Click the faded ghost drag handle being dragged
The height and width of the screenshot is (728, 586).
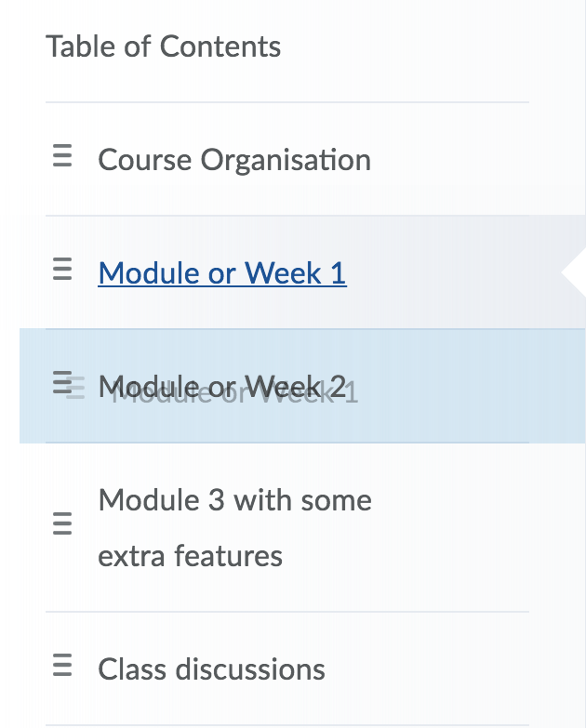76,390
